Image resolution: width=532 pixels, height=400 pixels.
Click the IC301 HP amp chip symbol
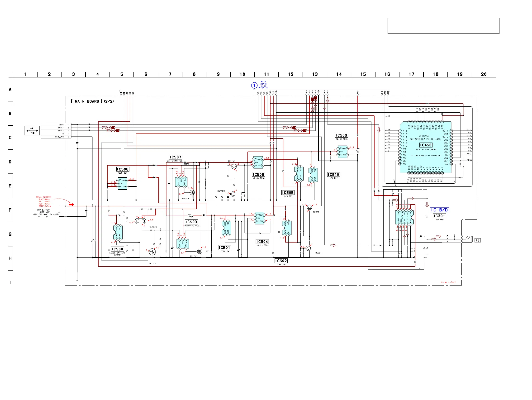(x=404, y=217)
